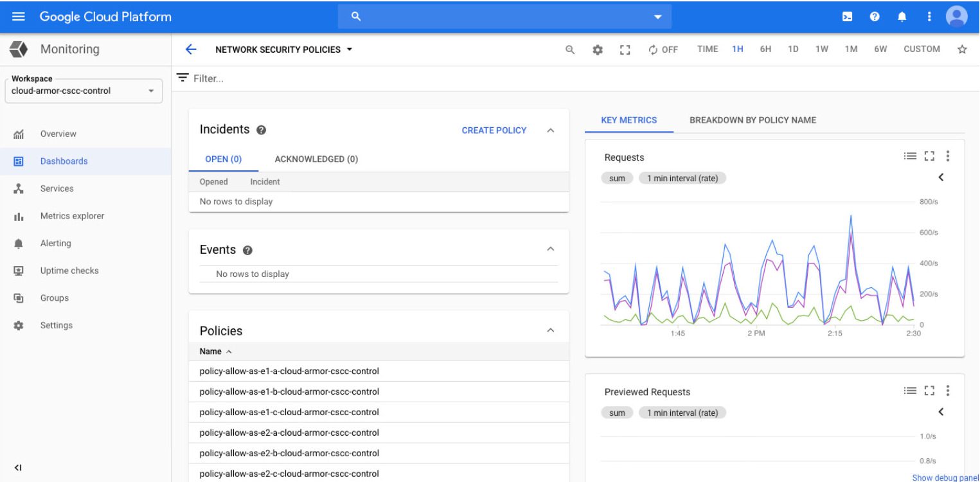Select the 1D time range

tap(794, 49)
